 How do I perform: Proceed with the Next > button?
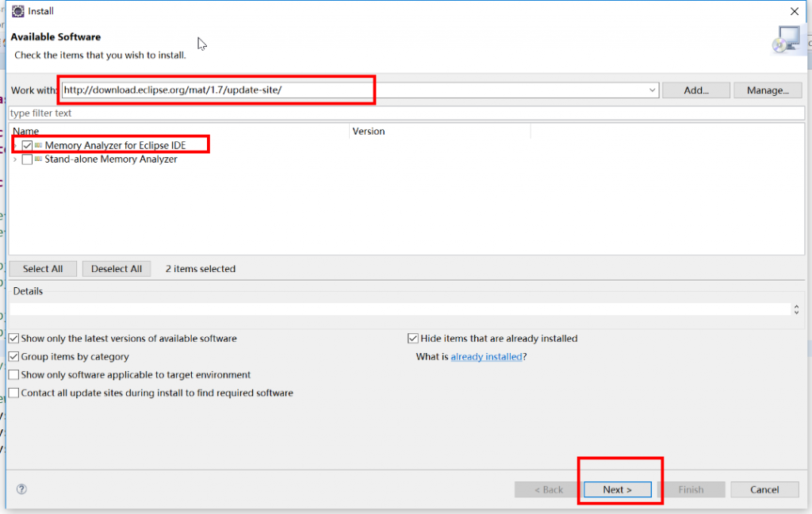(617, 489)
